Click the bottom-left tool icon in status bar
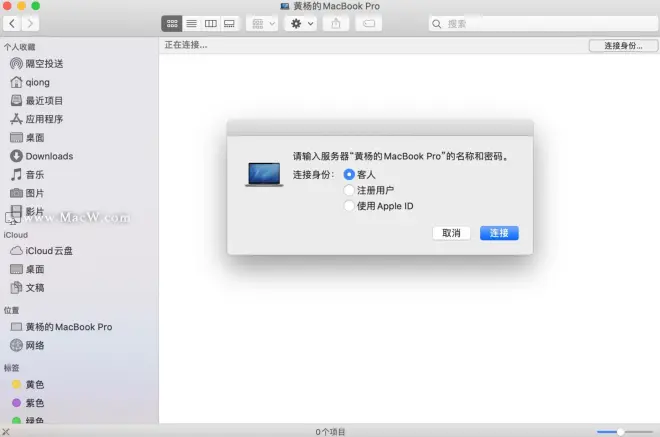The width and height of the screenshot is (660, 437). coord(5,432)
